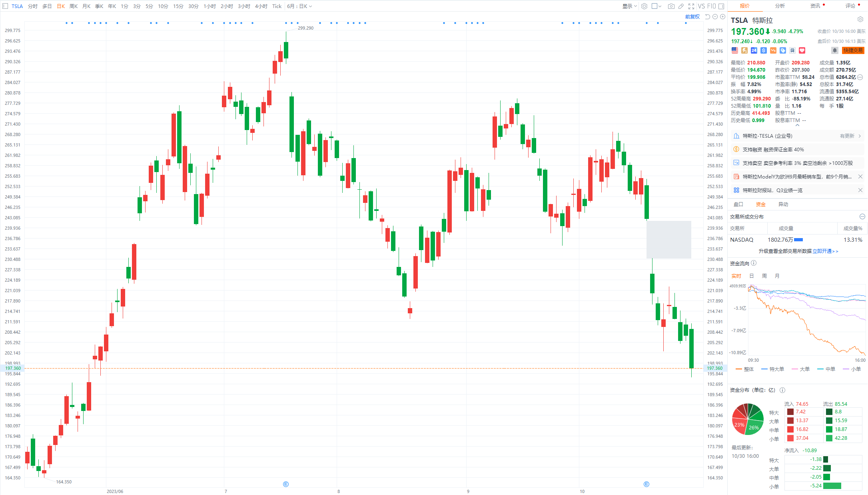Zoom in the chart with the plus icon
Image resolution: width=868 pixels, height=495 pixels.
click(x=722, y=17)
